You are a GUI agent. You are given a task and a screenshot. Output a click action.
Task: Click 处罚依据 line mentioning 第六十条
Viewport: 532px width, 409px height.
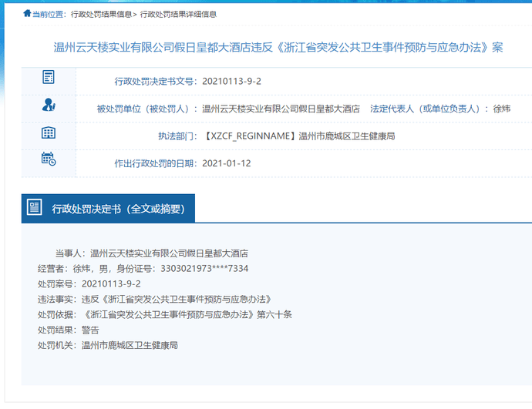tap(164, 315)
